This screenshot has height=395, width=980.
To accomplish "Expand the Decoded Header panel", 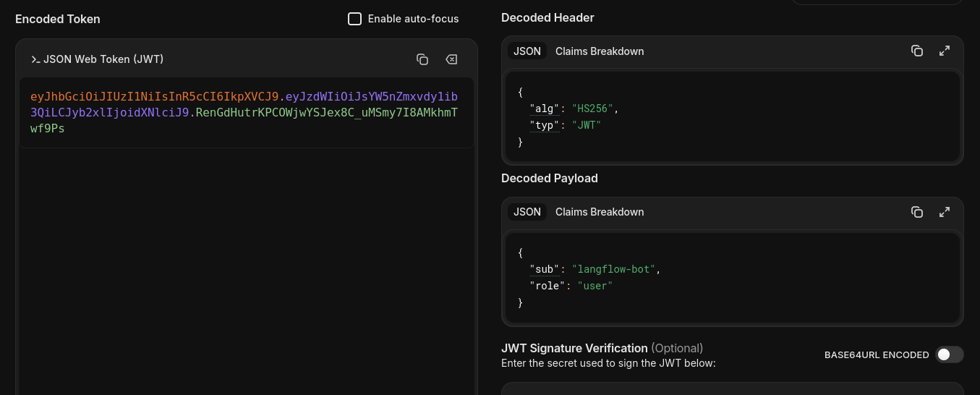I will pyautogui.click(x=945, y=51).
